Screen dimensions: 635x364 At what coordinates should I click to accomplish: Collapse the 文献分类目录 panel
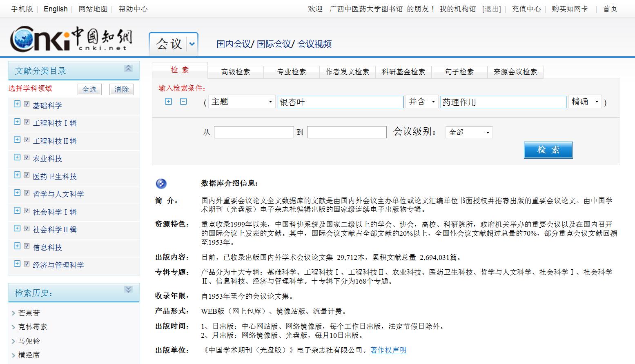[x=128, y=69]
